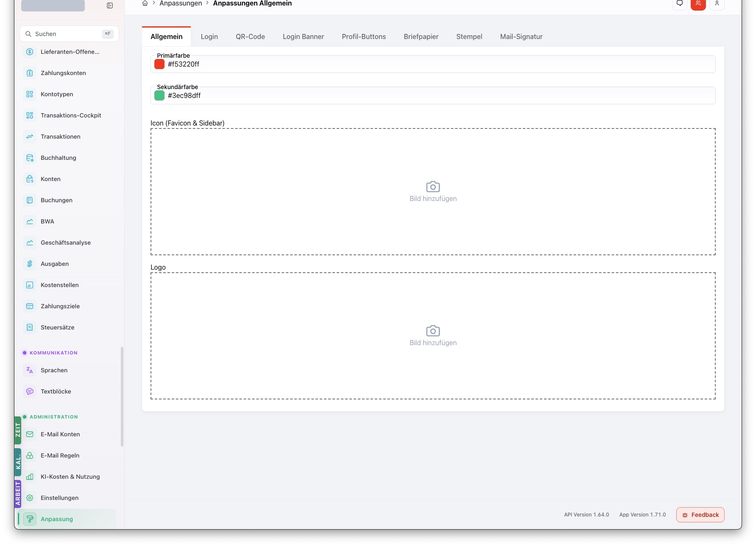This screenshot has width=756, height=547.
Task: Click the BWA chart icon
Action: click(x=30, y=221)
